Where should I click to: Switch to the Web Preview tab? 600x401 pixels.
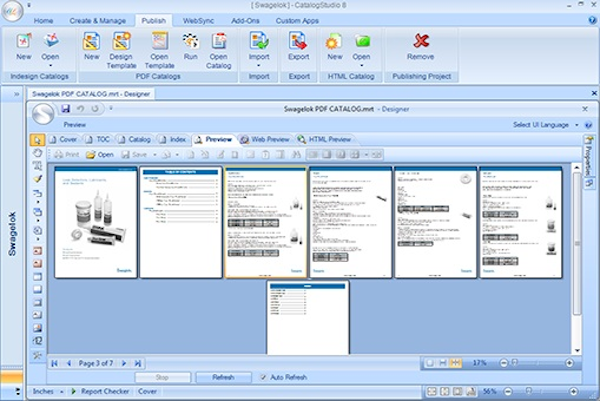coord(265,140)
